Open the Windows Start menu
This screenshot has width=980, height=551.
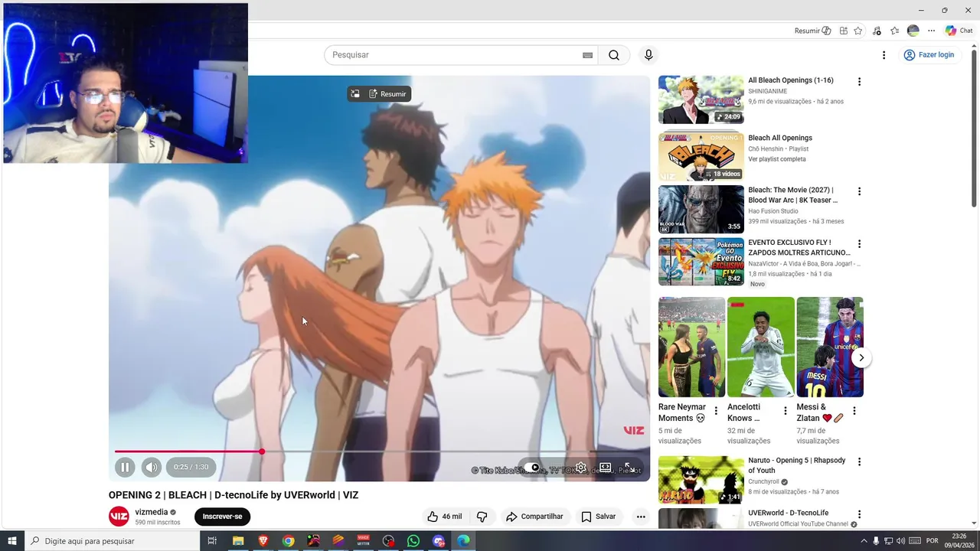[x=11, y=541]
